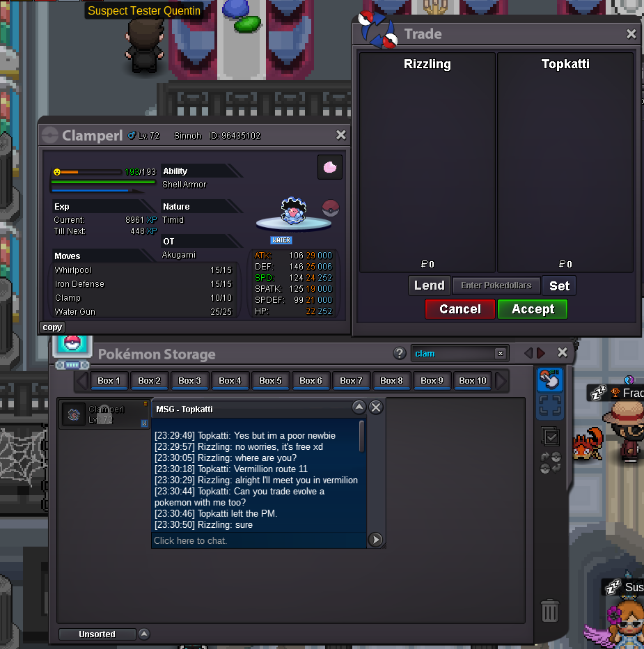Click the selection frame tool icon
The height and width of the screenshot is (649, 644).
point(550,406)
